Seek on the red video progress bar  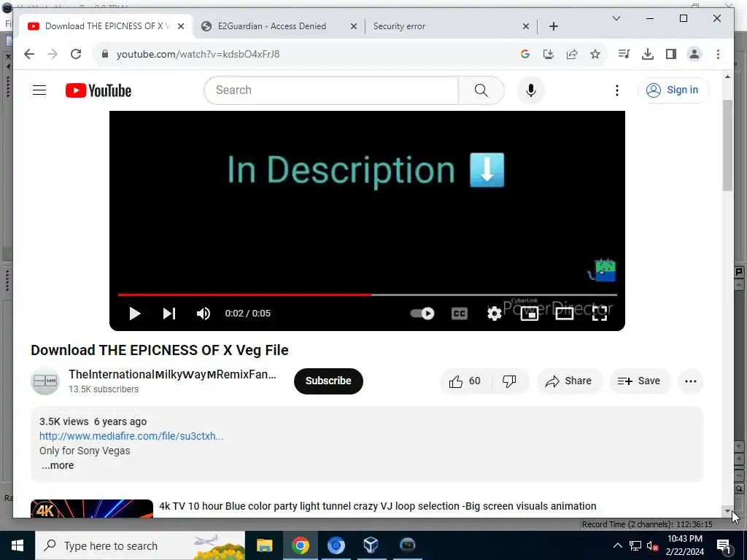[x=368, y=295]
